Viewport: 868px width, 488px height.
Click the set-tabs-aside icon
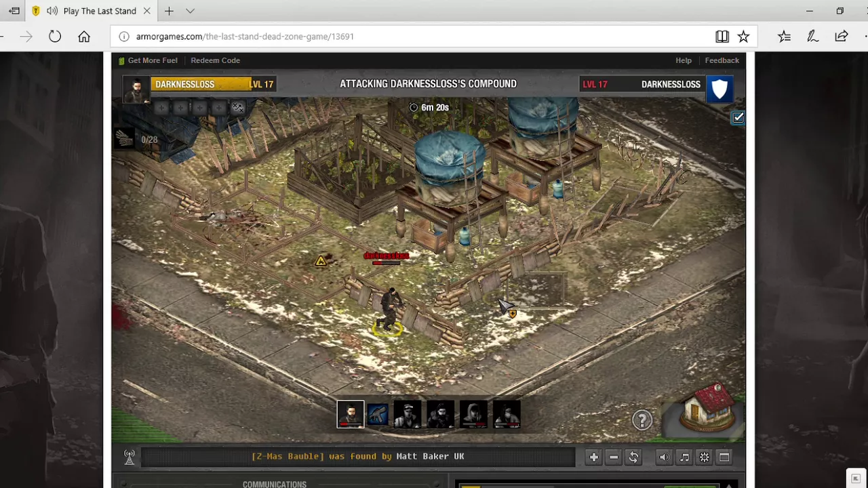coord(14,11)
